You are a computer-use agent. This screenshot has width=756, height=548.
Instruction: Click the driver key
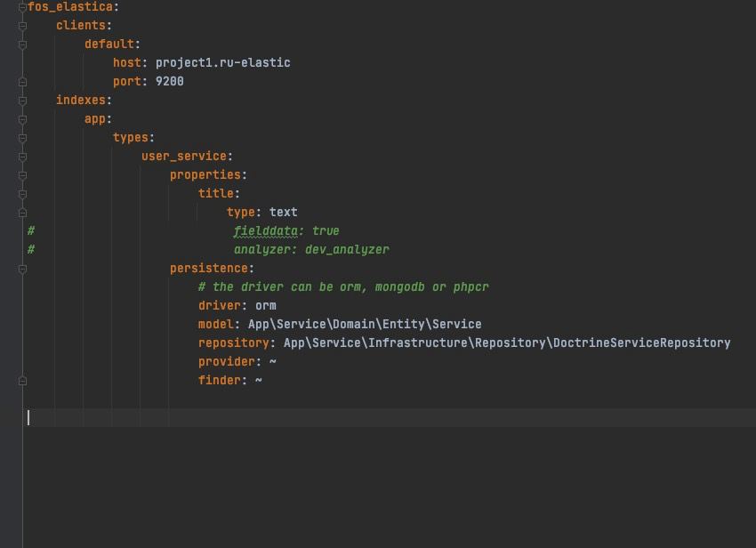pyautogui.click(x=219, y=305)
